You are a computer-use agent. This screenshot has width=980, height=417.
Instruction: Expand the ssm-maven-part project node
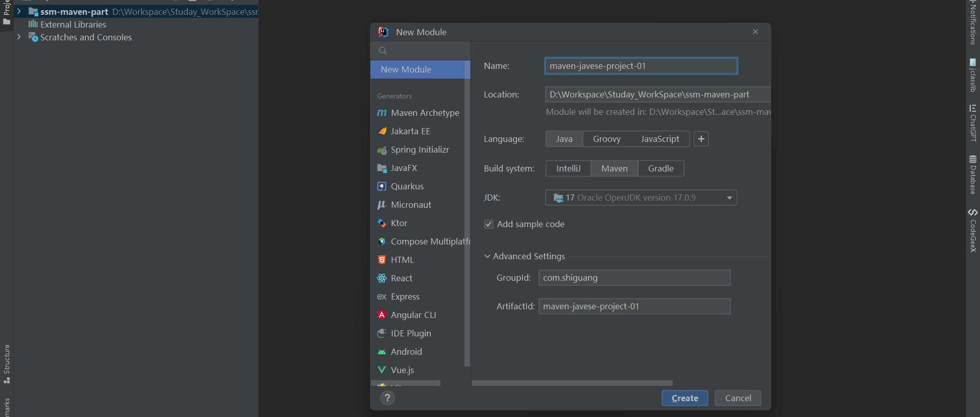(19, 11)
